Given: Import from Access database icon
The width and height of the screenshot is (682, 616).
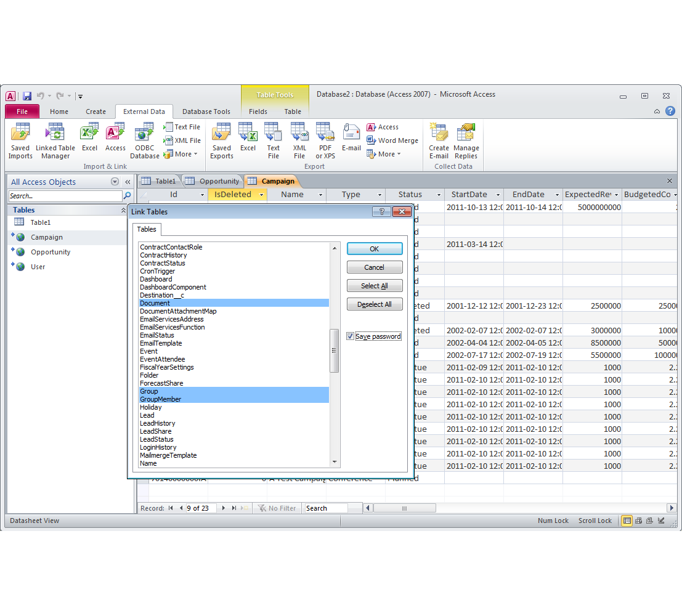Looking at the screenshot, I should coord(115,137).
